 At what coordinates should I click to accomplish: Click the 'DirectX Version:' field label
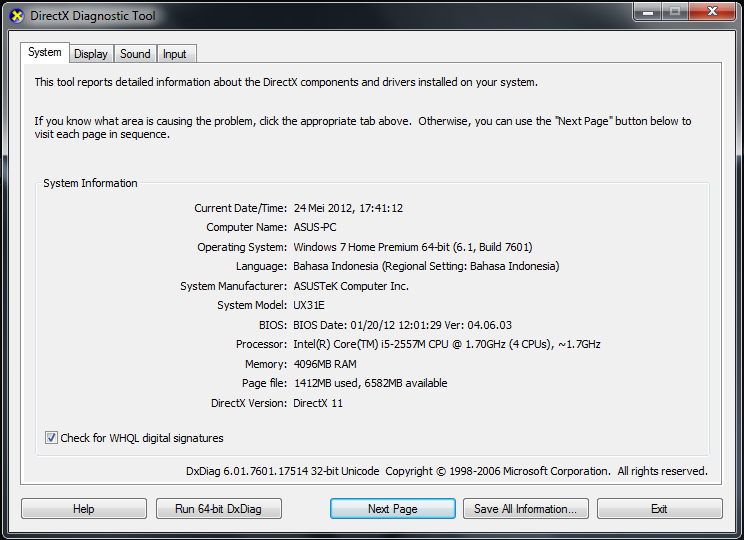point(249,403)
